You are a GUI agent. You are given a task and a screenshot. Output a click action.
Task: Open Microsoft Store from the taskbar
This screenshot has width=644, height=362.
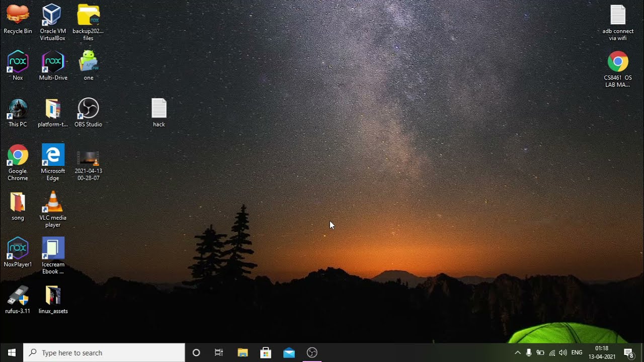tap(266, 352)
